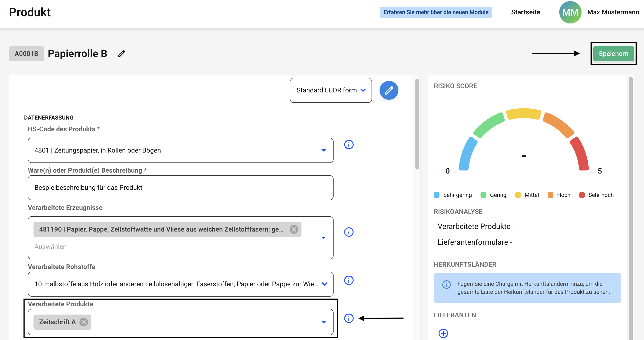Open the Standard EUDR form dropdown

click(331, 90)
